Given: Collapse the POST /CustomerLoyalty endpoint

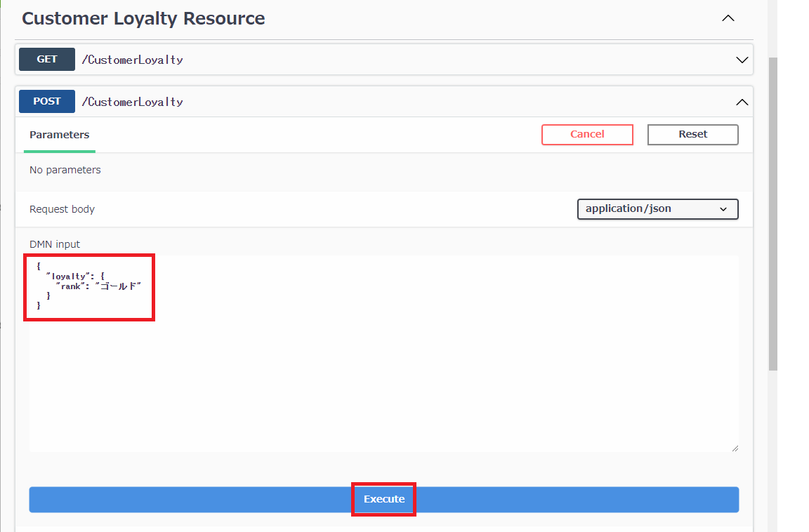Looking at the screenshot, I should point(742,102).
